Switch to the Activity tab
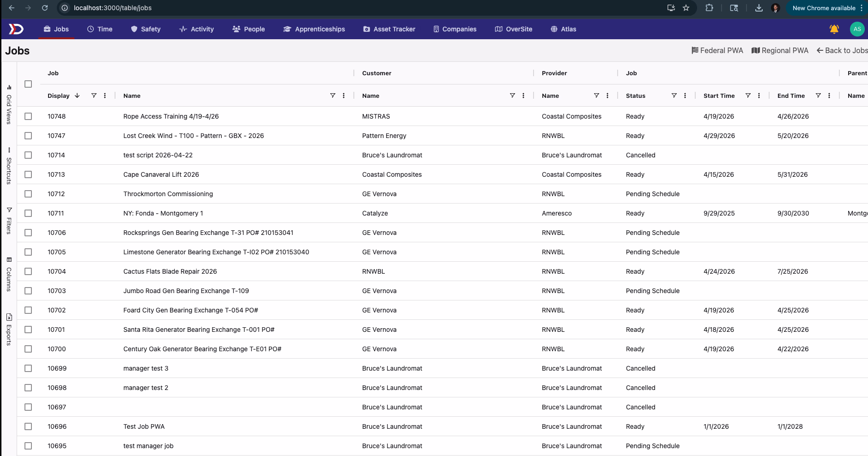Screen dimensions: 868x456 point(196,29)
